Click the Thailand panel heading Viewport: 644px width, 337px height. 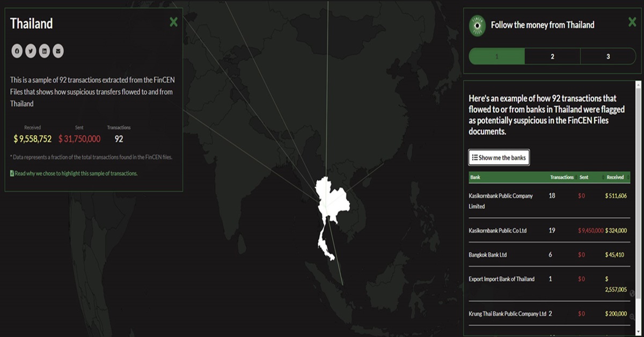[x=32, y=24]
